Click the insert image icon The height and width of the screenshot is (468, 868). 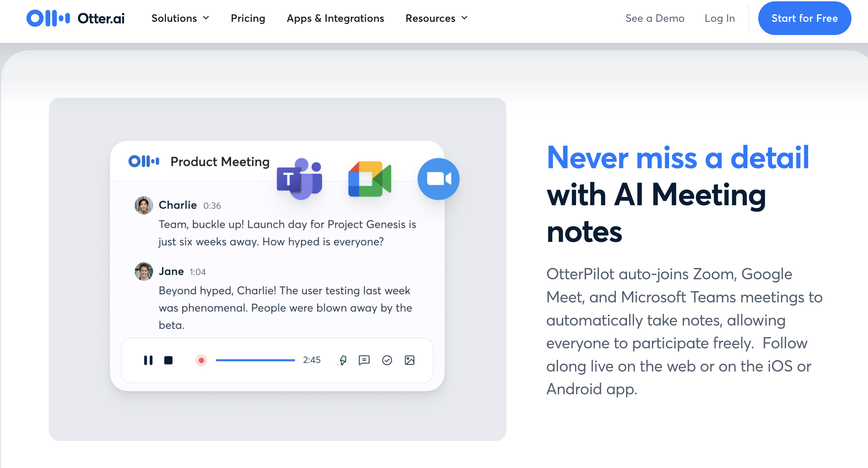pyautogui.click(x=410, y=360)
